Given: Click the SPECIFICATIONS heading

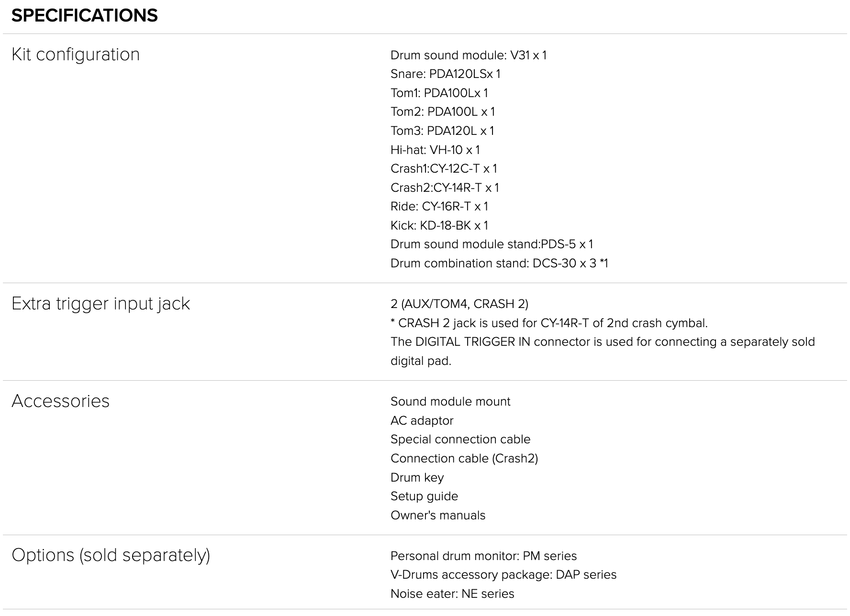Looking at the screenshot, I should pyautogui.click(x=84, y=16).
